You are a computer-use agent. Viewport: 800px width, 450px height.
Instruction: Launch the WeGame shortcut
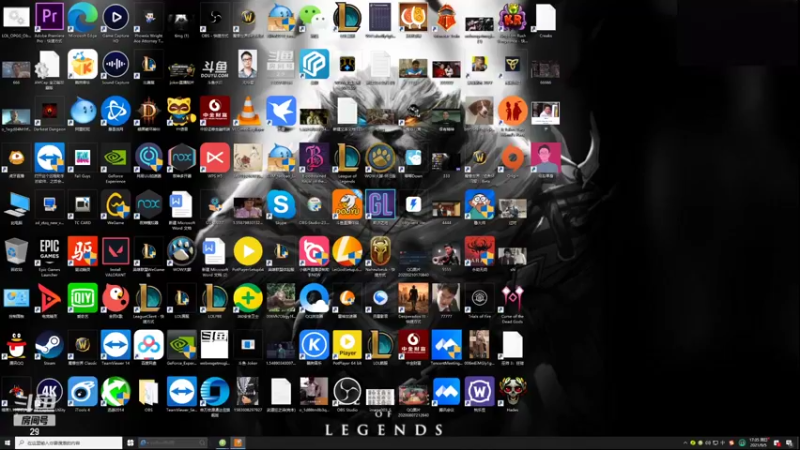(x=116, y=204)
